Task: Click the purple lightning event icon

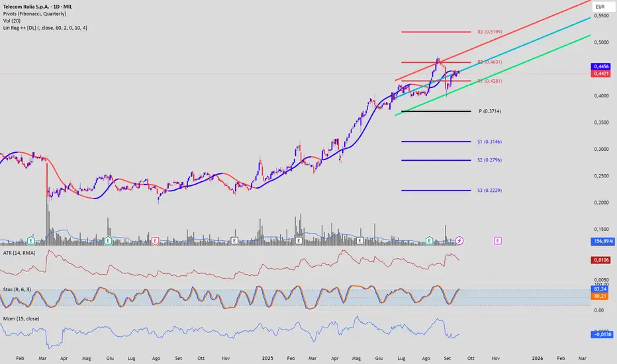Action: pos(459,240)
